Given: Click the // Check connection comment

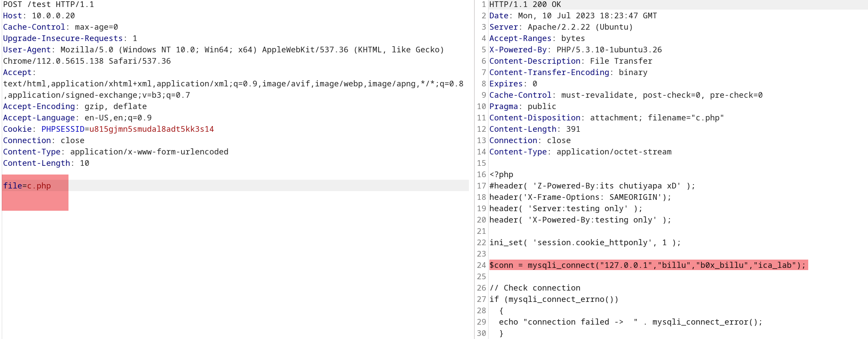Looking at the screenshot, I should [x=535, y=288].
